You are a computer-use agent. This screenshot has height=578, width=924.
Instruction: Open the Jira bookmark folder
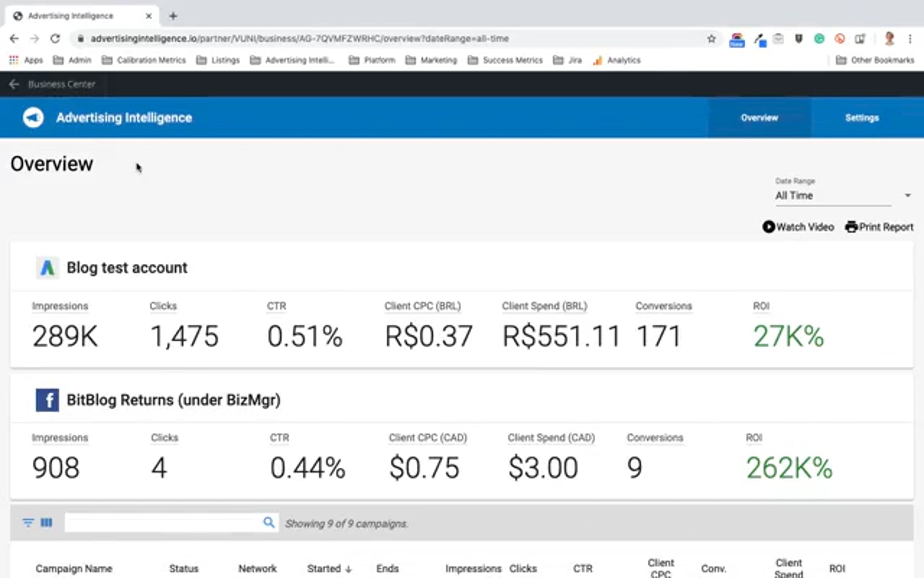567,60
